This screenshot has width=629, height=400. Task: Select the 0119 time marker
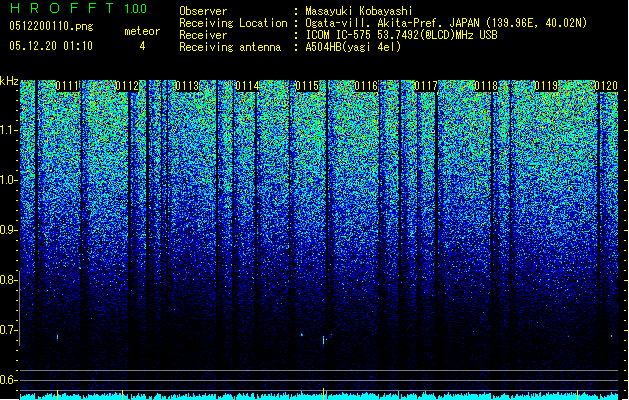[x=546, y=86]
